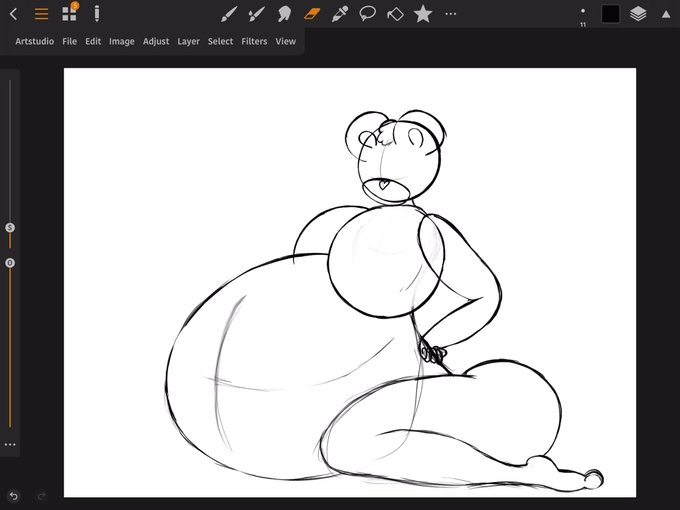The width and height of the screenshot is (680, 510).
Task: Open the gallery grid icon
Action: click(x=69, y=13)
